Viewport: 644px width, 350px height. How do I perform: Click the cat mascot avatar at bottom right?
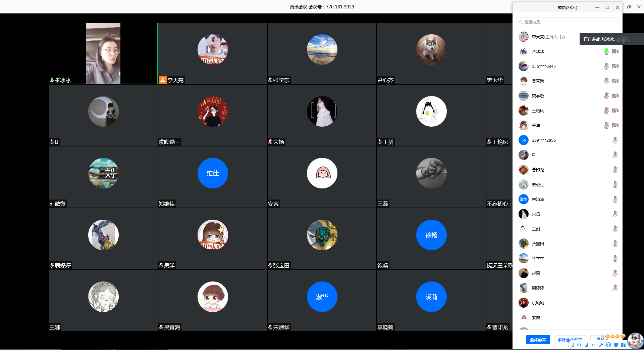point(635,341)
